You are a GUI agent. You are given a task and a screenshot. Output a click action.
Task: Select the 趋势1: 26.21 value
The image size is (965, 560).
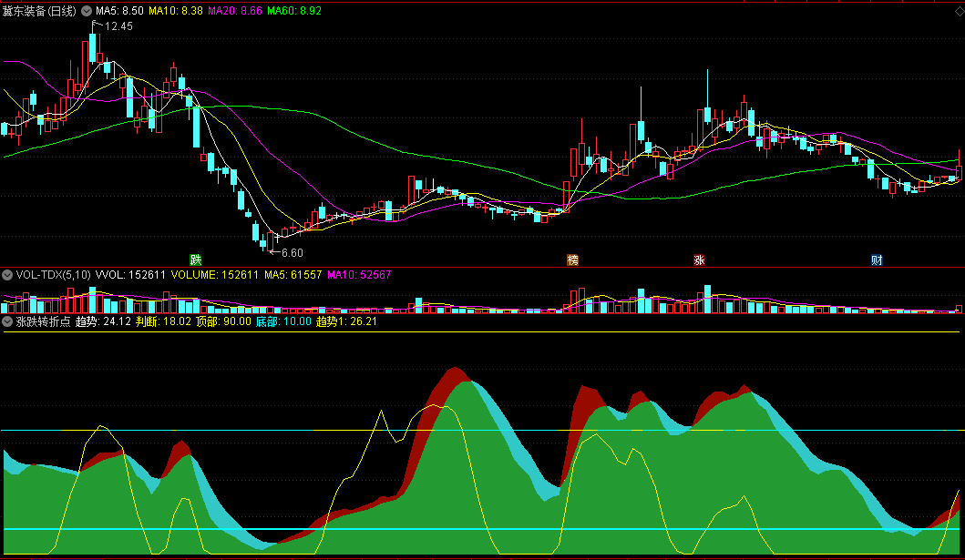346,321
